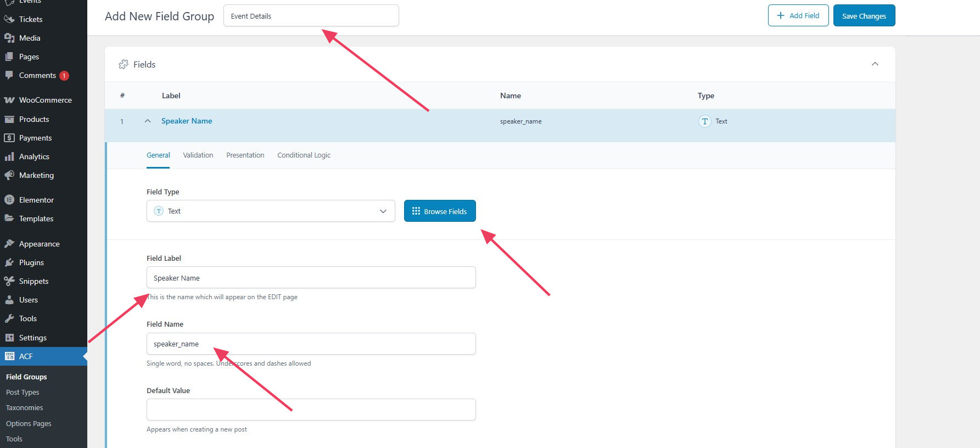Click the Add Field button
980x448 pixels.
click(x=798, y=16)
